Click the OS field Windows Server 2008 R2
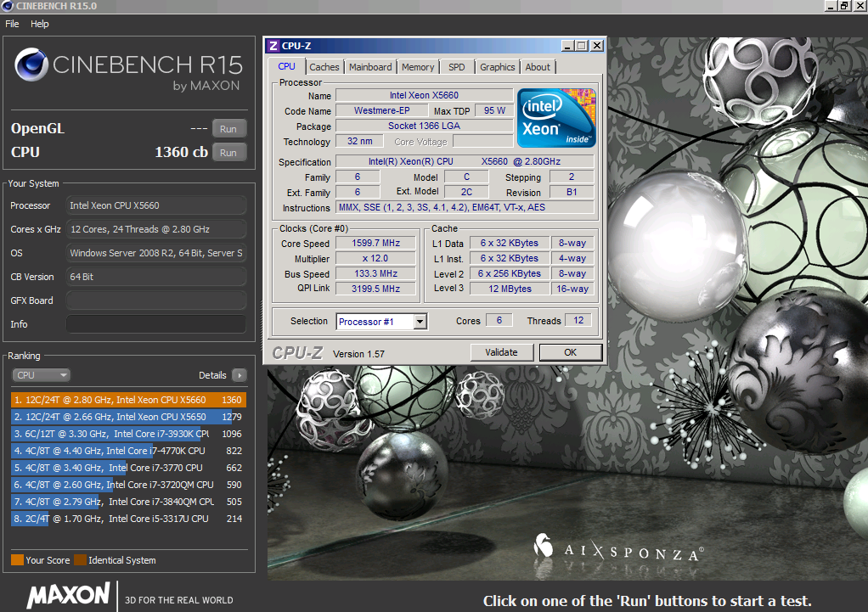The width and height of the screenshot is (868, 612). pos(156,253)
